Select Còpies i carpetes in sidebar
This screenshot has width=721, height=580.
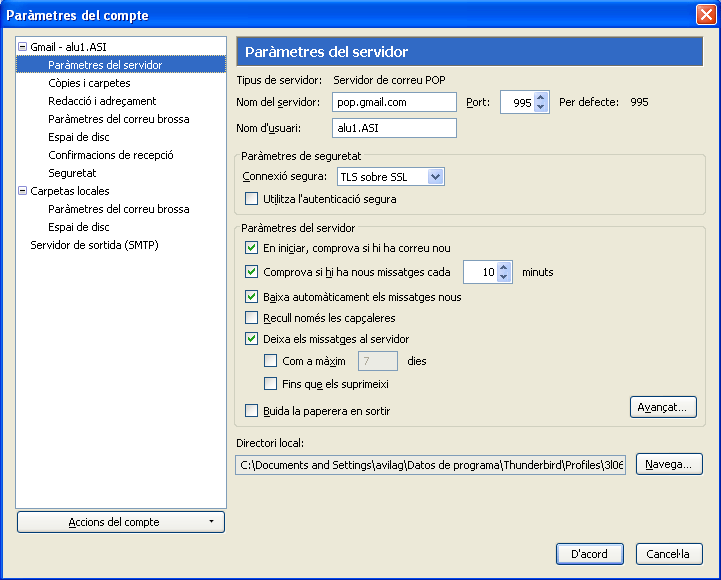click(89, 83)
